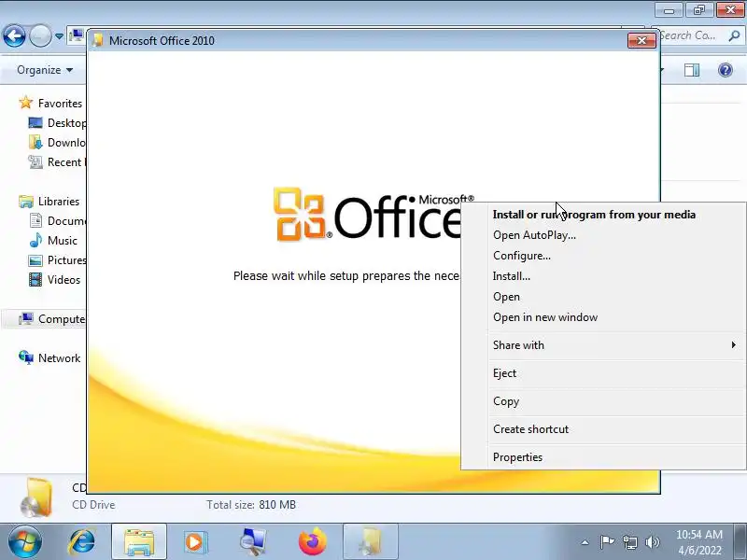Click the Network globe icon
The width and height of the screenshot is (747, 560).
coord(26,357)
